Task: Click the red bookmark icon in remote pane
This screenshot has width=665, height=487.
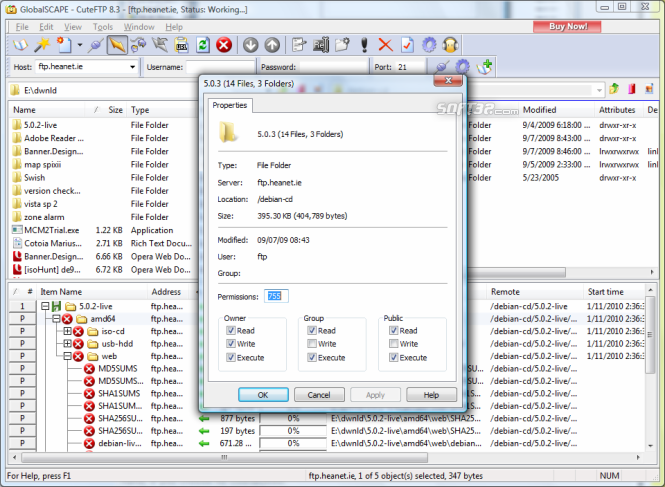Action: tap(632, 89)
